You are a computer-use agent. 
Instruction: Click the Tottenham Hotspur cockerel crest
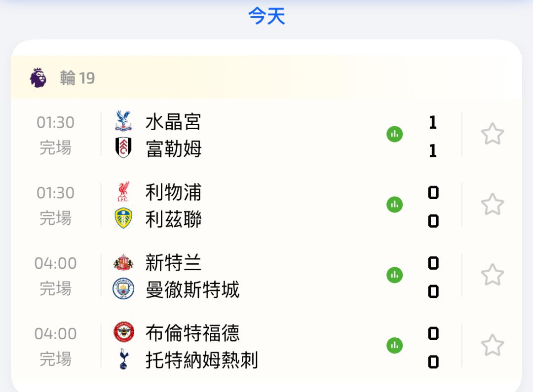click(123, 359)
